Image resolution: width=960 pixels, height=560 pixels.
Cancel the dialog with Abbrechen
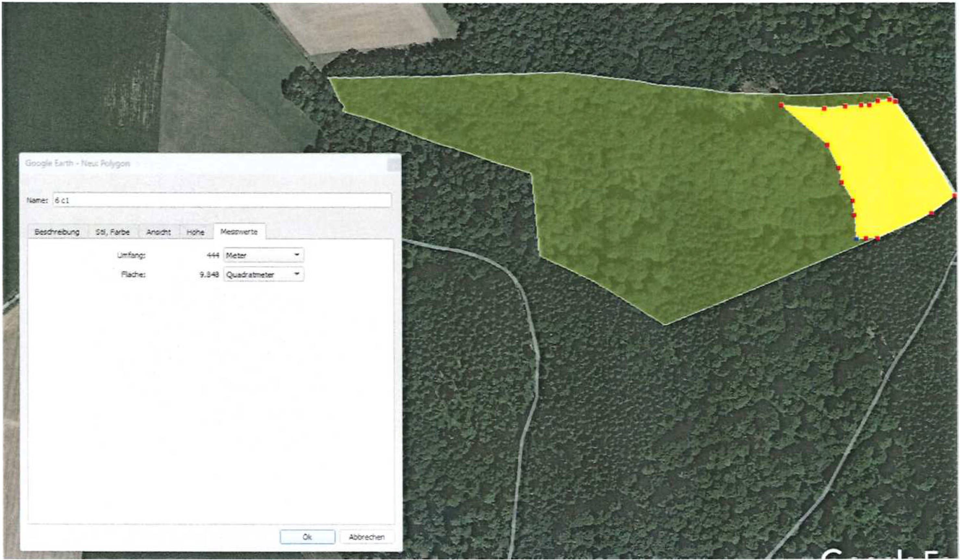pos(367,537)
